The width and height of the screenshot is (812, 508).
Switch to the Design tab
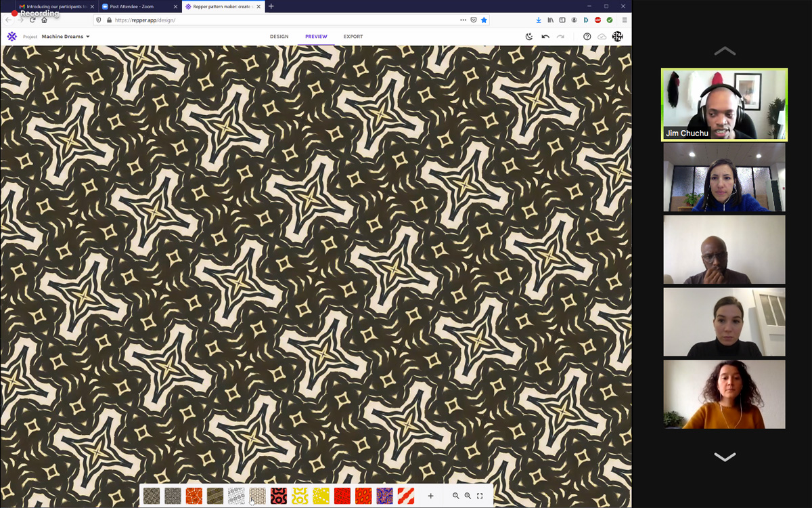click(279, 37)
